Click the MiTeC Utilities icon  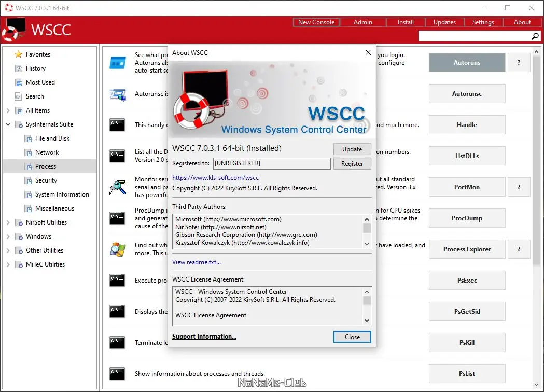click(x=19, y=264)
